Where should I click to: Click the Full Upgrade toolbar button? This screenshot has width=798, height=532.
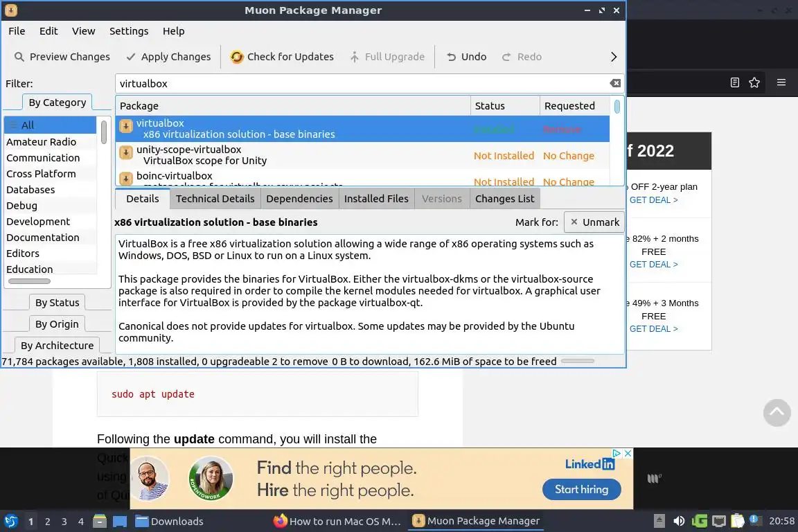pyautogui.click(x=387, y=57)
